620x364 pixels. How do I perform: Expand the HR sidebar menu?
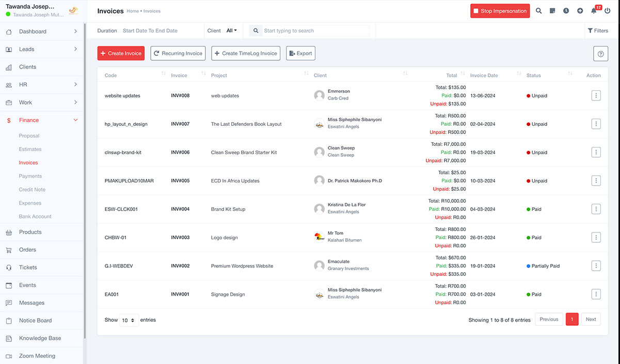(x=41, y=85)
